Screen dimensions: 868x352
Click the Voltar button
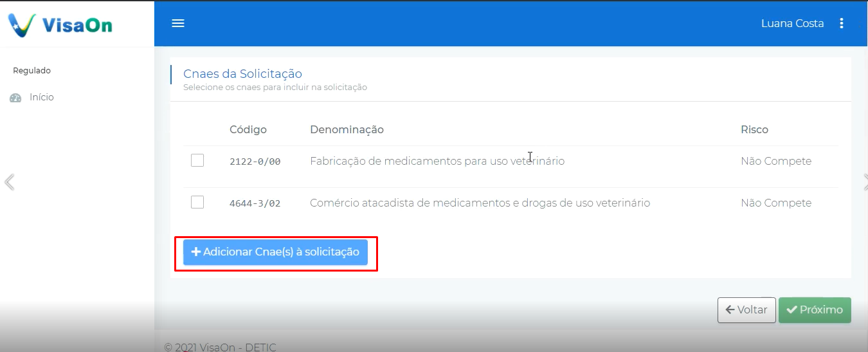coord(746,310)
